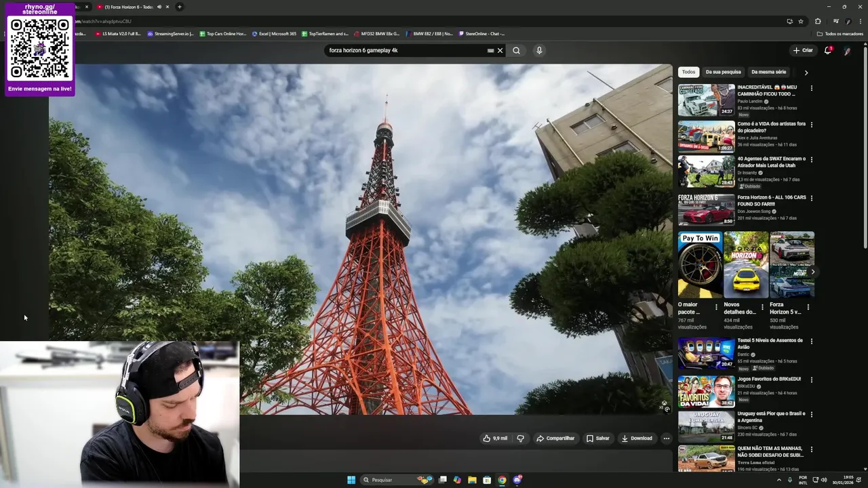Open more actions menu below the video

click(666, 439)
